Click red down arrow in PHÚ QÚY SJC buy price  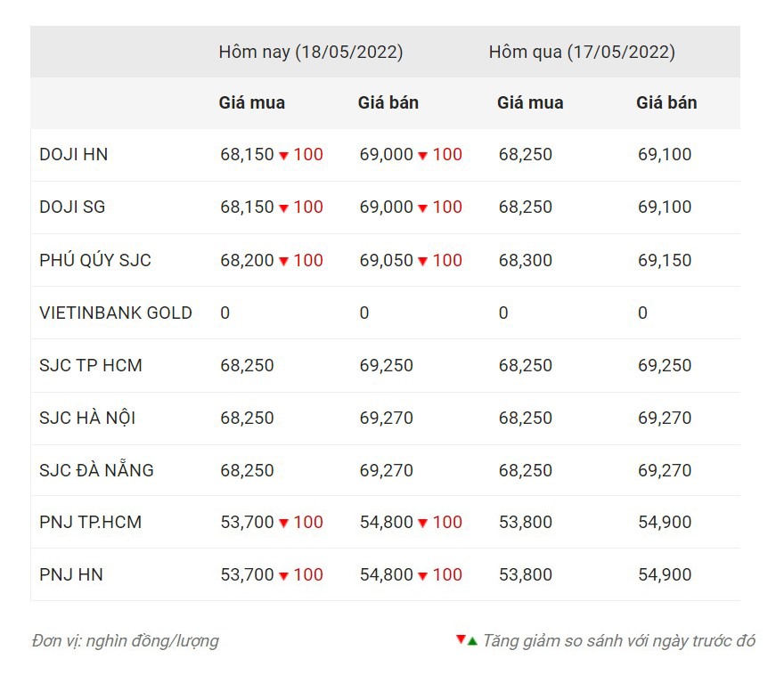click(283, 261)
